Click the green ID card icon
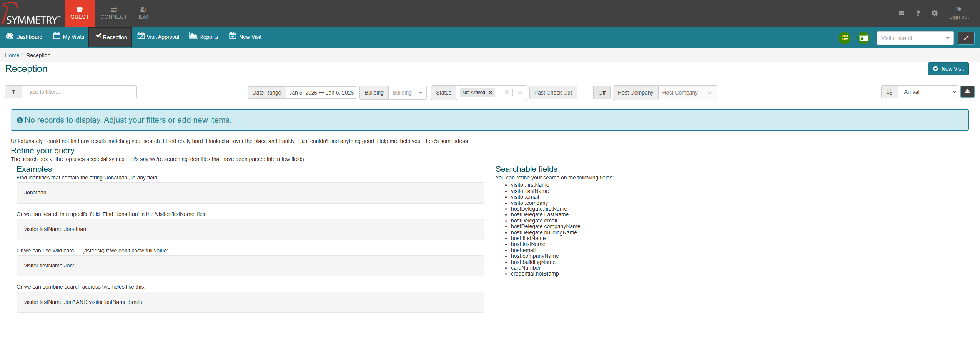Viewport: 980px width, 342px height. (x=864, y=38)
